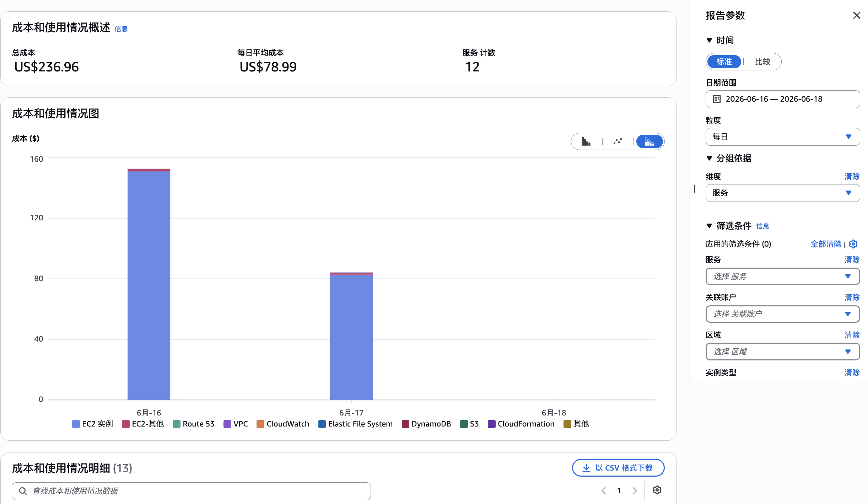The height and width of the screenshot is (504, 868).
Task: Toggle Elastic File System legend swatch
Action: [322, 424]
